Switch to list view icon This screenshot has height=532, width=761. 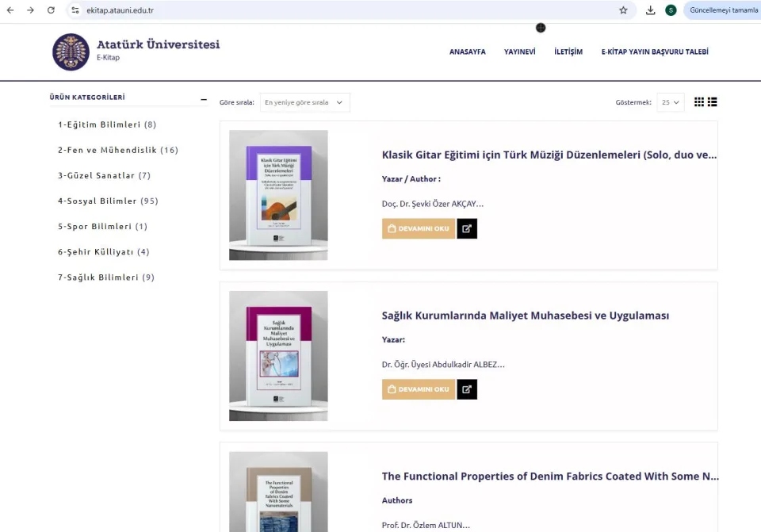pyautogui.click(x=712, y=102)
